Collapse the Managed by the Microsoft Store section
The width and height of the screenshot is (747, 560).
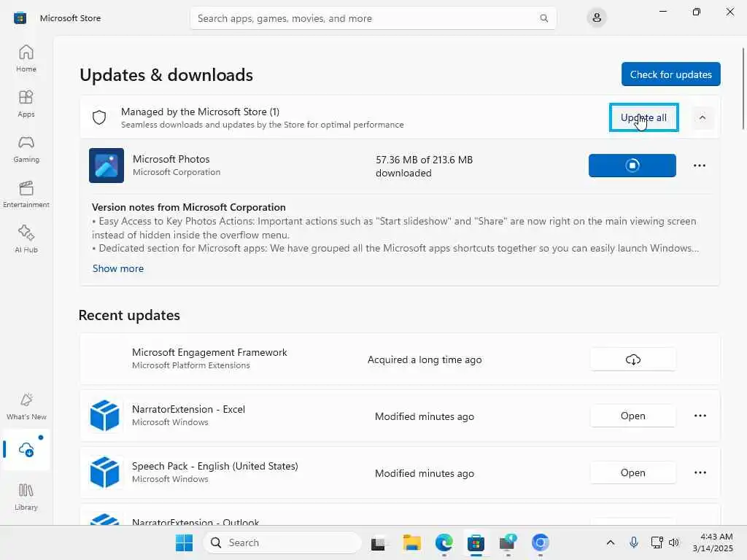tap(703, 117)
